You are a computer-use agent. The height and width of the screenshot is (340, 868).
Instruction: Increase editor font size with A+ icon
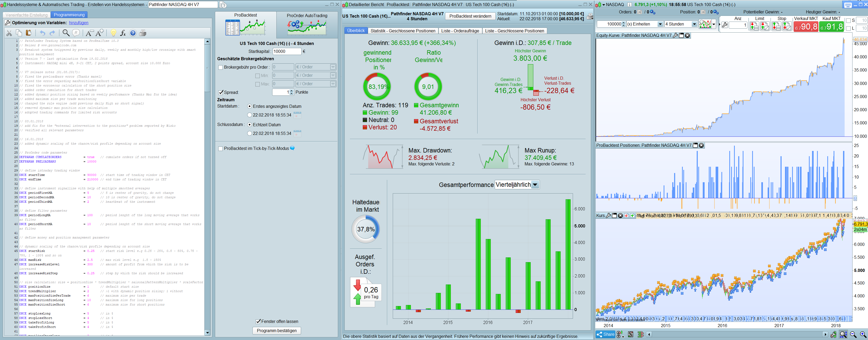pyautogui.click(x=100, y=33)
